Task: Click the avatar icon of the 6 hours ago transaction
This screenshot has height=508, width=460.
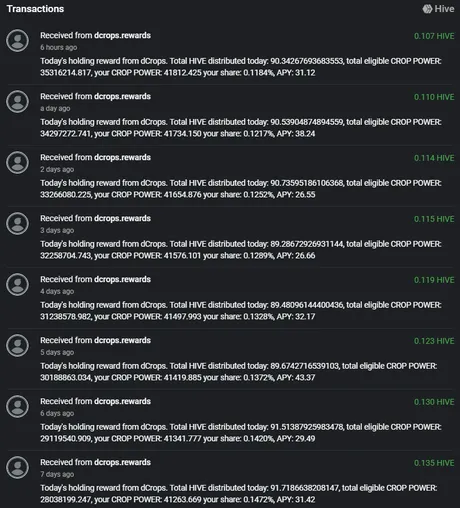Action: [18, 41]
